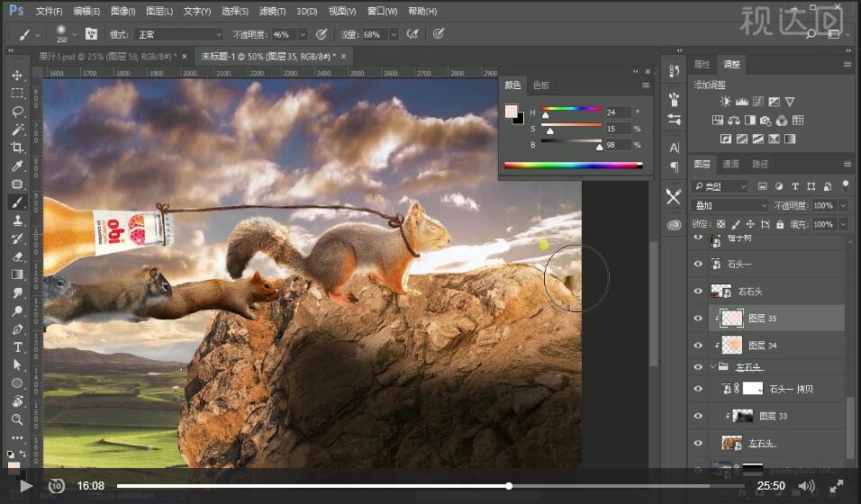Hide the 石头一 拷贝 layer

click(698, 389)
